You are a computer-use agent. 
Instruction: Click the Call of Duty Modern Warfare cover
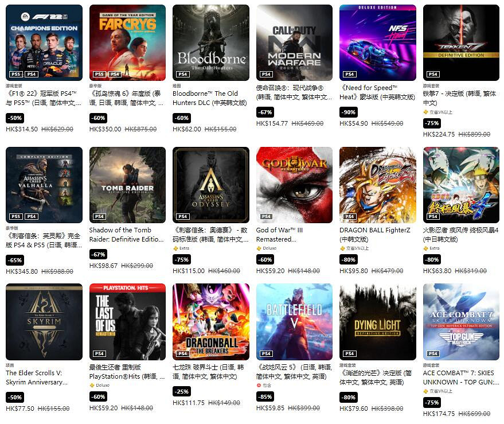tap(294, 42)
